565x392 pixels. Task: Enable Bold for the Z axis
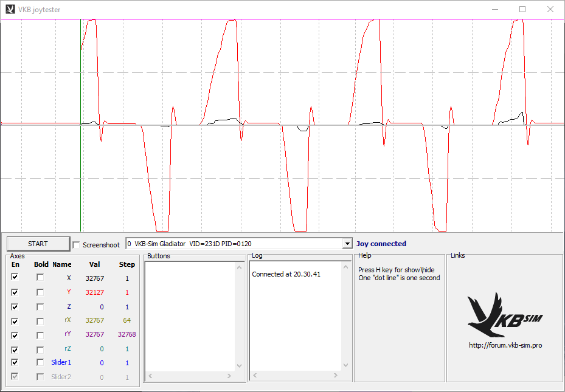[40, 307]
